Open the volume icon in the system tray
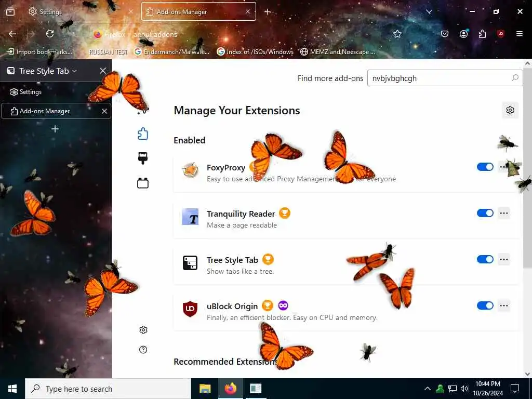Viewport: 532px width, 399px height. tap(464, 389)
